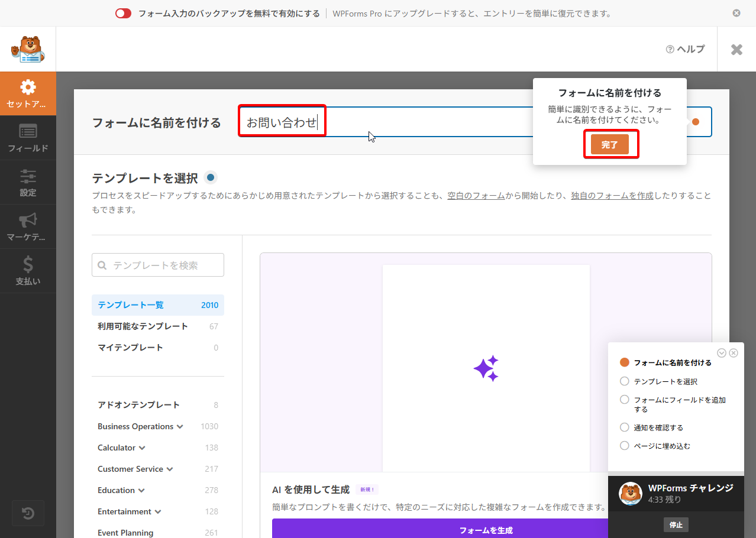Select 利用可能なテンプレート template list
Screen dimensions: 756x538
pos(143,326)
